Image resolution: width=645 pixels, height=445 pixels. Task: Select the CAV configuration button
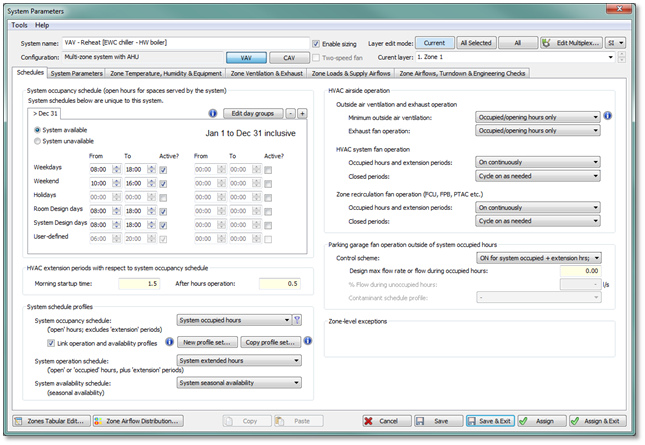point(289,58)
